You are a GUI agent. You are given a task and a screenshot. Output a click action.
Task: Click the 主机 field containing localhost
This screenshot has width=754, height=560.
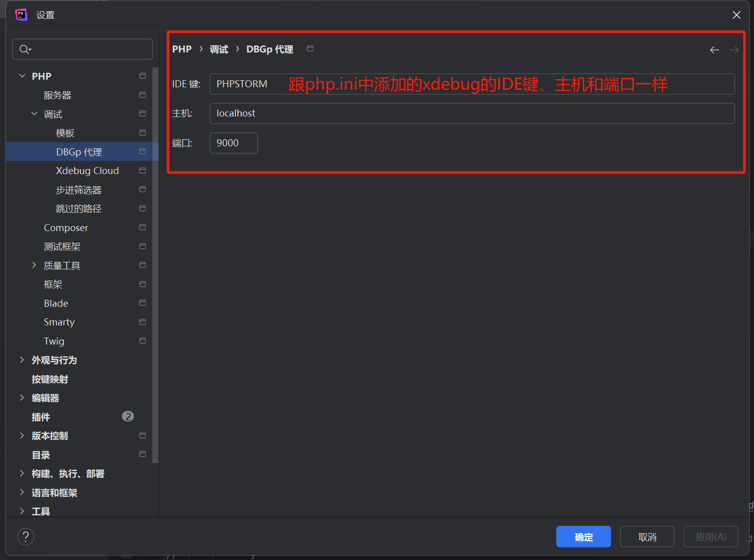pyautogui.click(x=472, y=114)
